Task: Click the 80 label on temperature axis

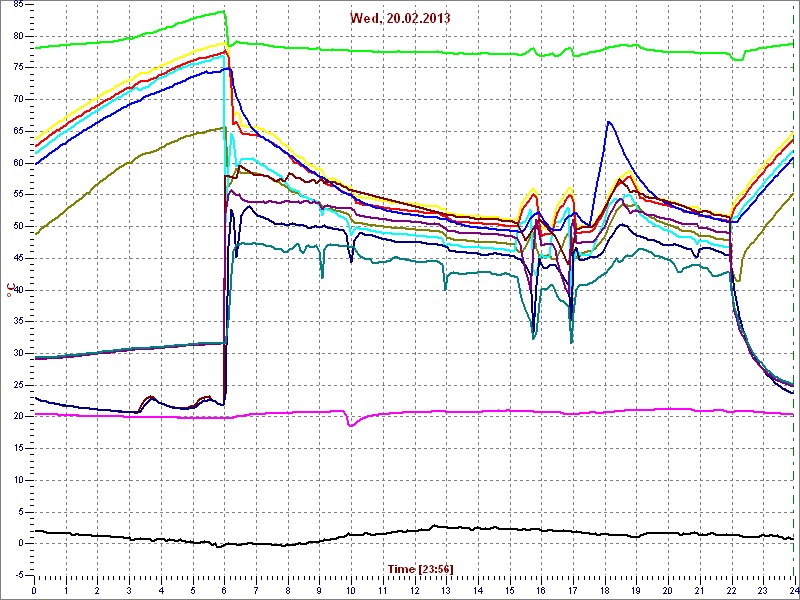Action: [18, 36]
